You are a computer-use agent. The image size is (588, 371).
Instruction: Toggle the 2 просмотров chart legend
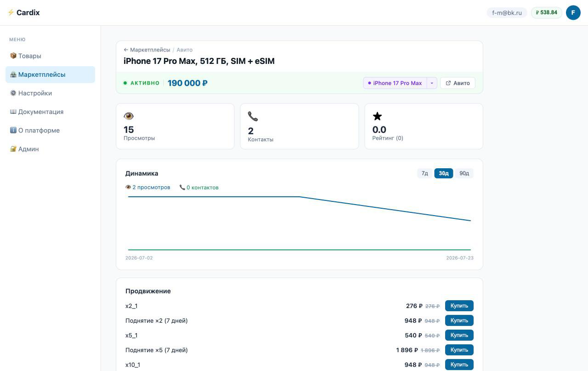pos(148,187)
